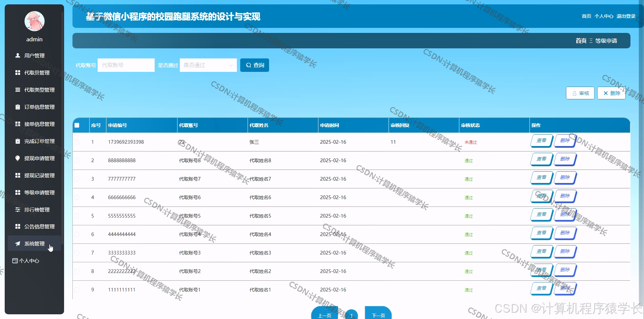Focus the 代取账号 search input field

(x=126, y=65)
